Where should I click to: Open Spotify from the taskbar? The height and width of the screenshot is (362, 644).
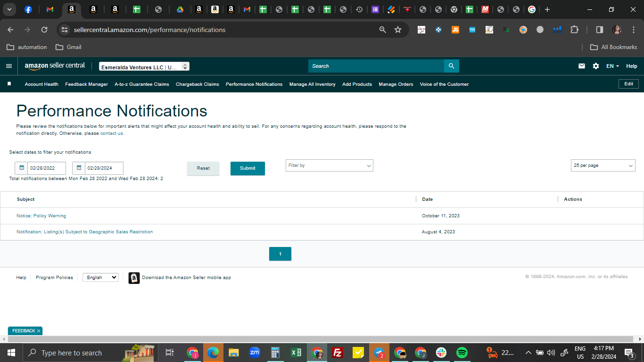coord(462,353)
